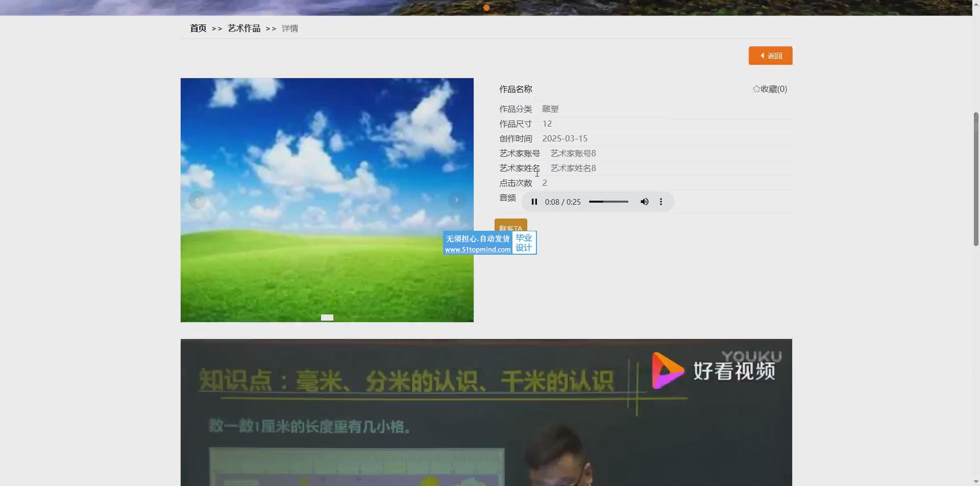Open 艺术作品 in the breadcrumb

pyautogui.click(x=244, y=29)
